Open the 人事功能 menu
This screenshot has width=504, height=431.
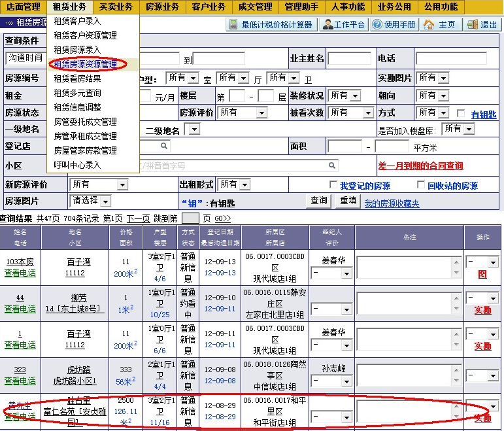coord(348,7)
